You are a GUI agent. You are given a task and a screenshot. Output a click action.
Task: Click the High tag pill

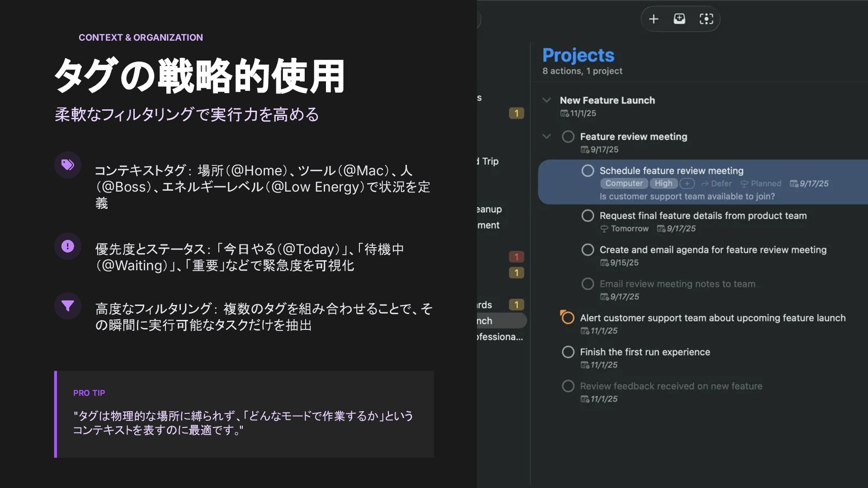click(x=663, y=183)
